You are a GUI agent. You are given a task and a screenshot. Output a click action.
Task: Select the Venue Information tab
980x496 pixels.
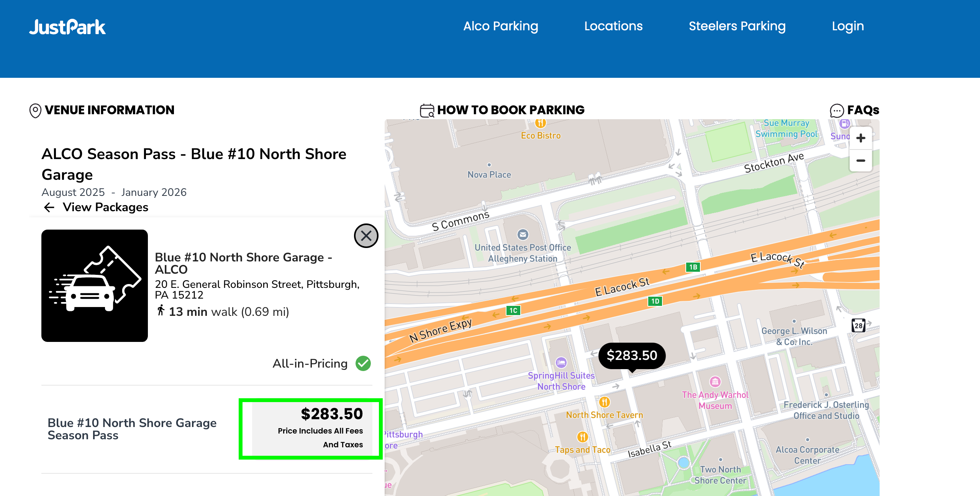[102, 110]
